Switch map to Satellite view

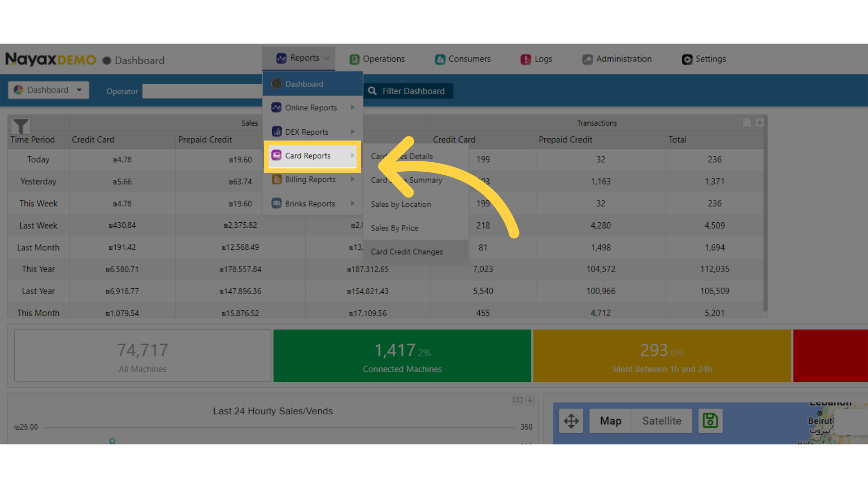pos(661,421)
